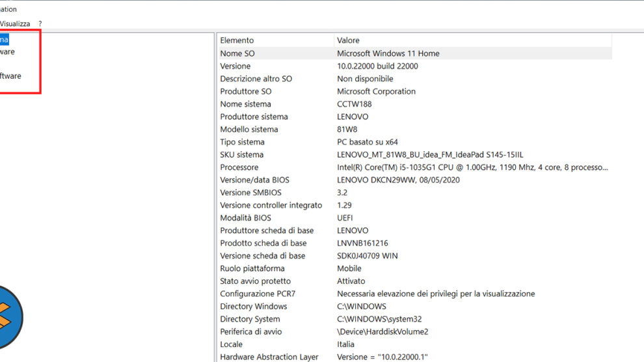Select the Modello sistema row
This screenshot has height=362, width=644.
(249, 130)
